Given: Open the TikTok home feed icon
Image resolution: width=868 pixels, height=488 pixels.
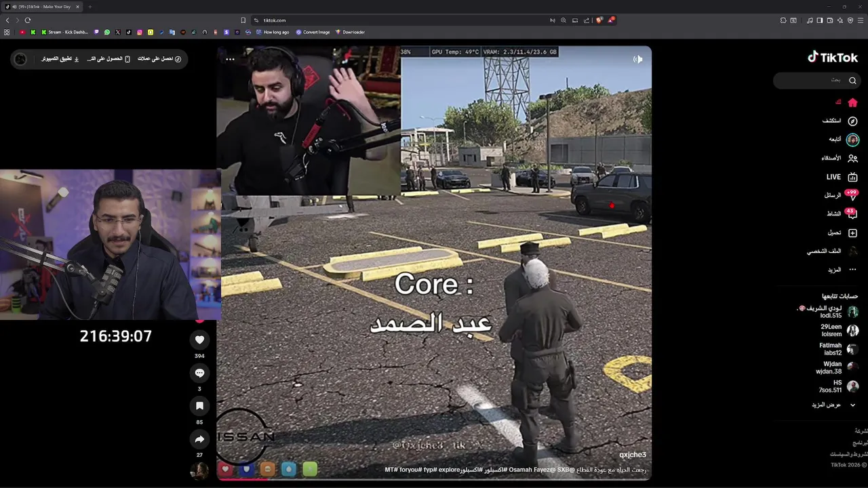Looking at the screenshot, I should pos(852,102).
